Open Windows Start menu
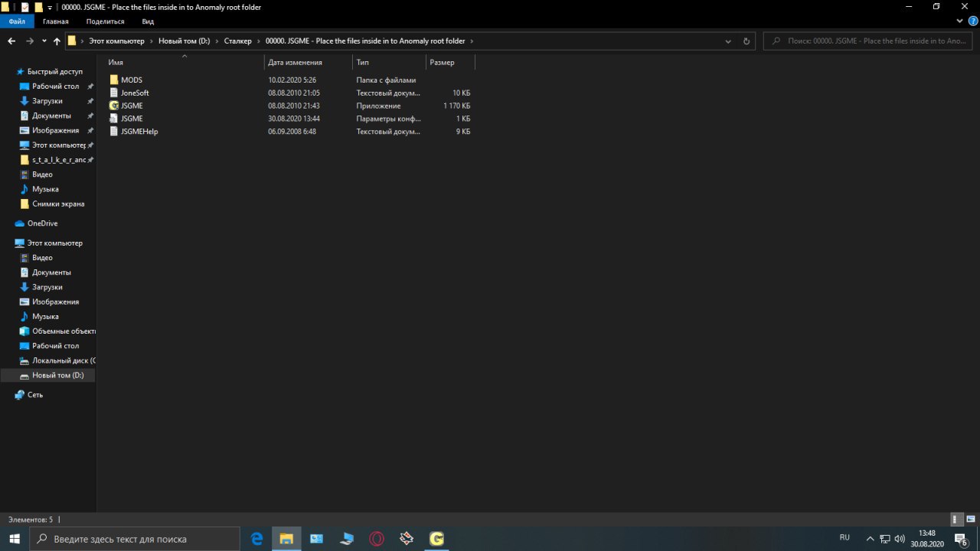The height and width of the screenshot is (551, 980). pyautogui.click(x=15, y=539)
